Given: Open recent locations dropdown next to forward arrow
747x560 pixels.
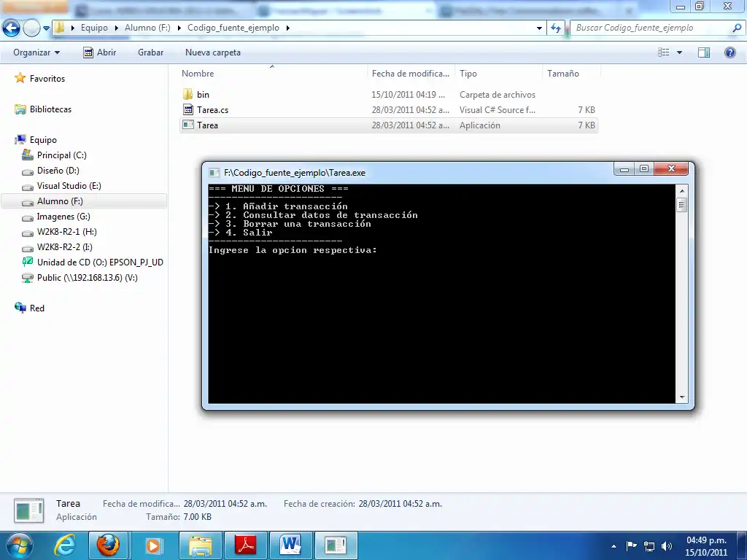Looking at the screenshot, I should pyautogui.click(x=46, y=28).
